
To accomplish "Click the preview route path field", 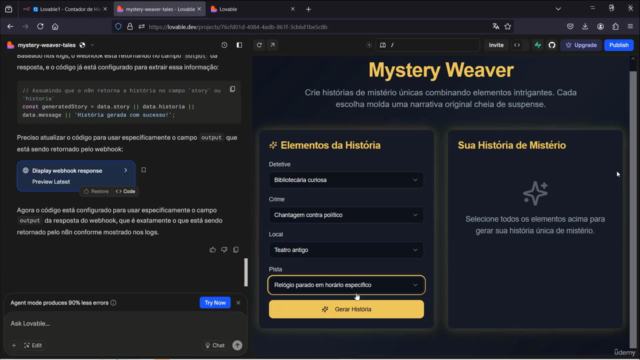I will [429, 45].
